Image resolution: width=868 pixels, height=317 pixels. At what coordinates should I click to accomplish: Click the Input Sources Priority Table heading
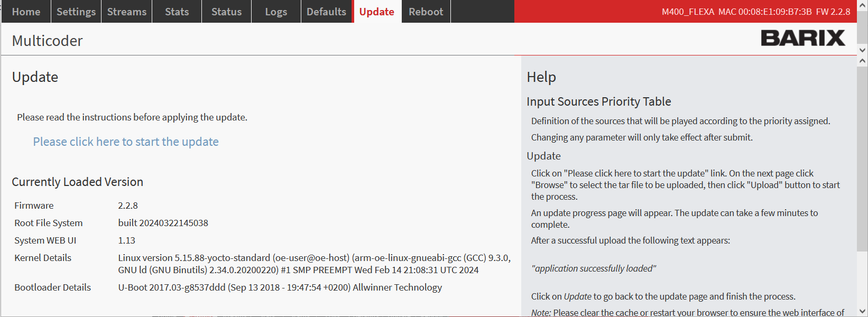[598, 101]
